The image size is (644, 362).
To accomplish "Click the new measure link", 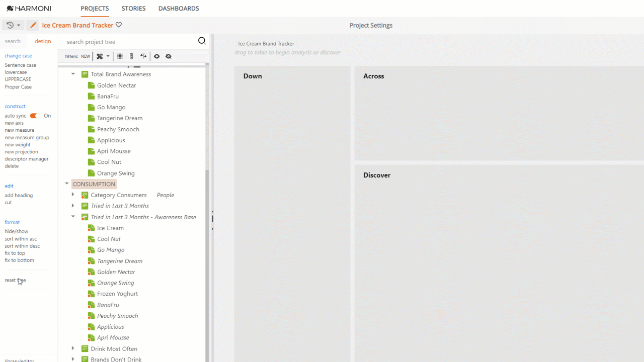I will click(x=20, y=130).
